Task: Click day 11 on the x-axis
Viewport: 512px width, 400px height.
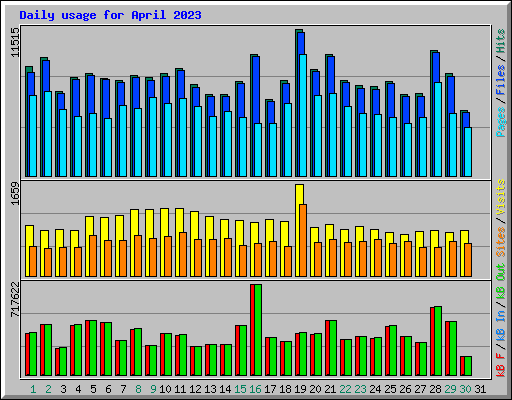Action: (180, 389)
